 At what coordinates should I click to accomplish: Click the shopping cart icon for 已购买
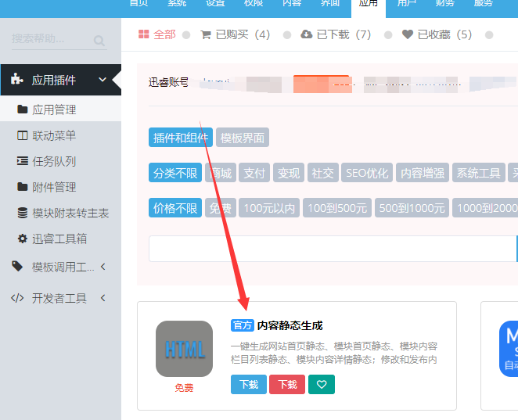coord(206,34)
